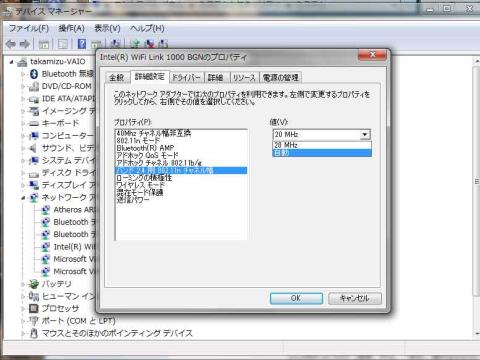The height and width of the screenshot is (360, 480).
Task: Open the Properties toolbar icon
Action: tap(63, 44)
